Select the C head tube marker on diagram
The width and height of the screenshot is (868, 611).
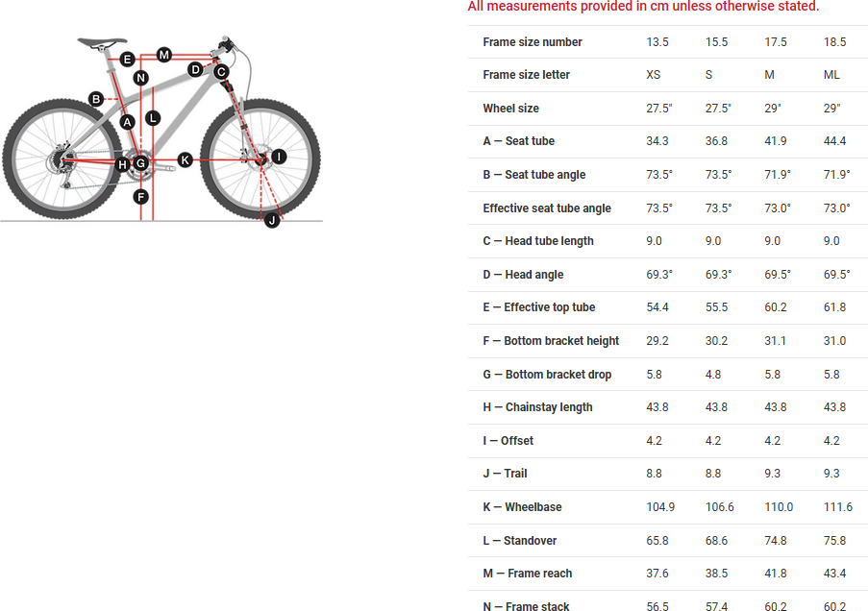click(x=221, y=72)
